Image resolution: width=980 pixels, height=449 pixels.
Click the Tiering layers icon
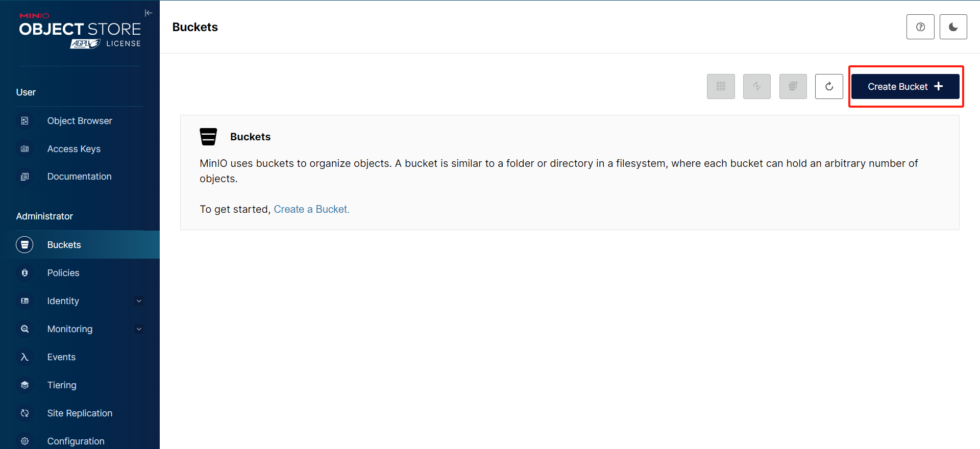[x=24, y=385]
